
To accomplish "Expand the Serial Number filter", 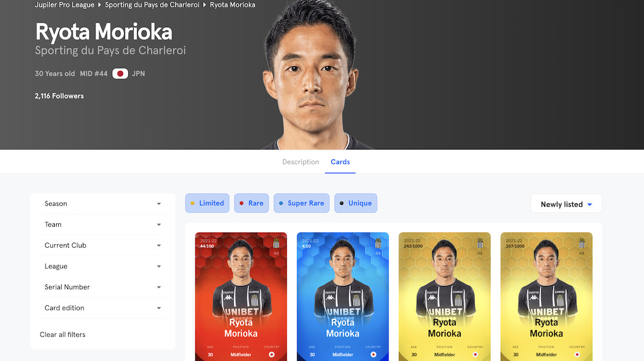I will coord(103,287).
